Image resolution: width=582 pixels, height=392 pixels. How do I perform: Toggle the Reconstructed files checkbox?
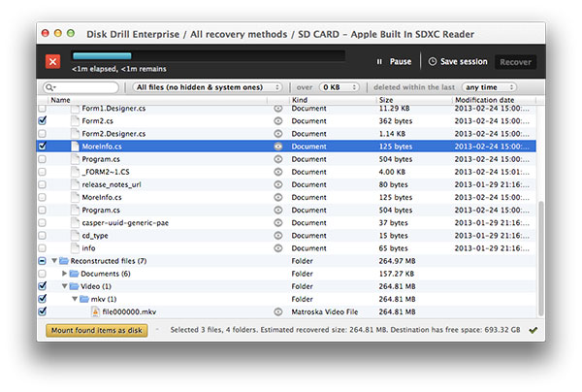[x=43, y=261]
